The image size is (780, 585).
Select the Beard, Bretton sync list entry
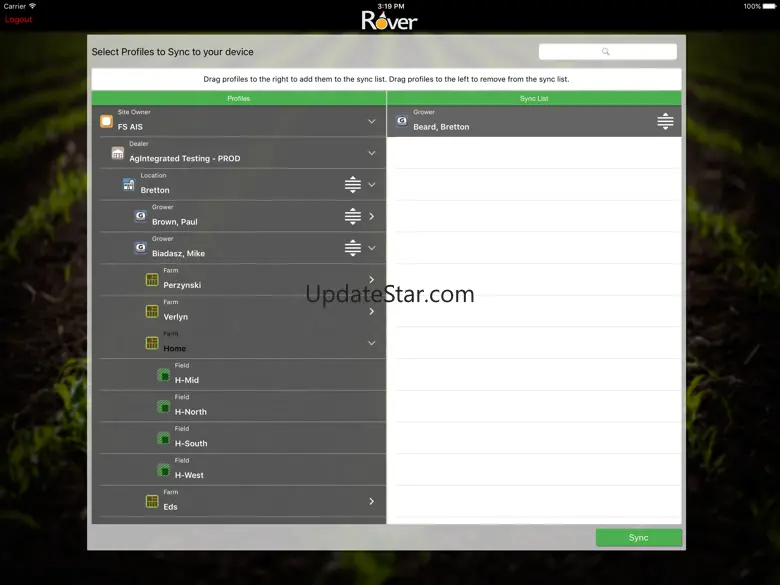point(534,121)
